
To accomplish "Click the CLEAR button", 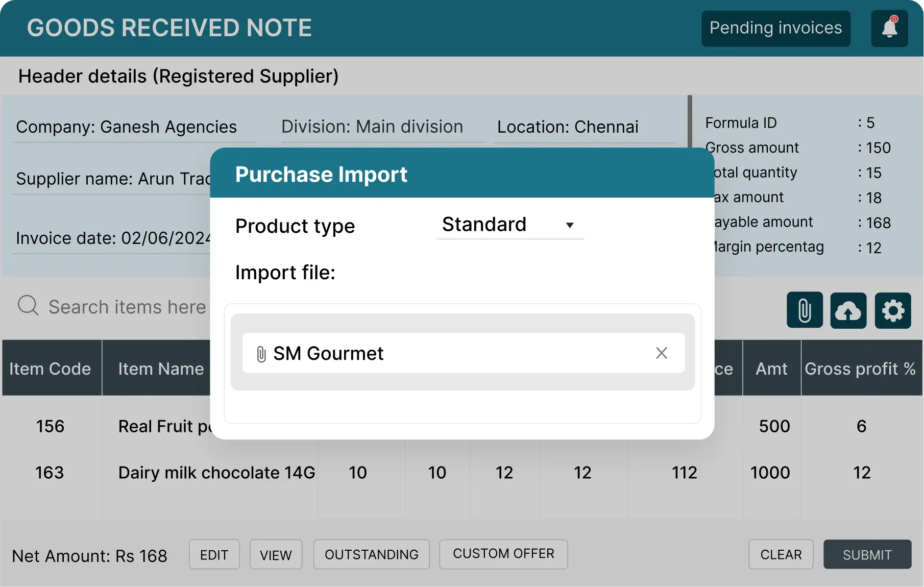I will click(x=781, y=554).
